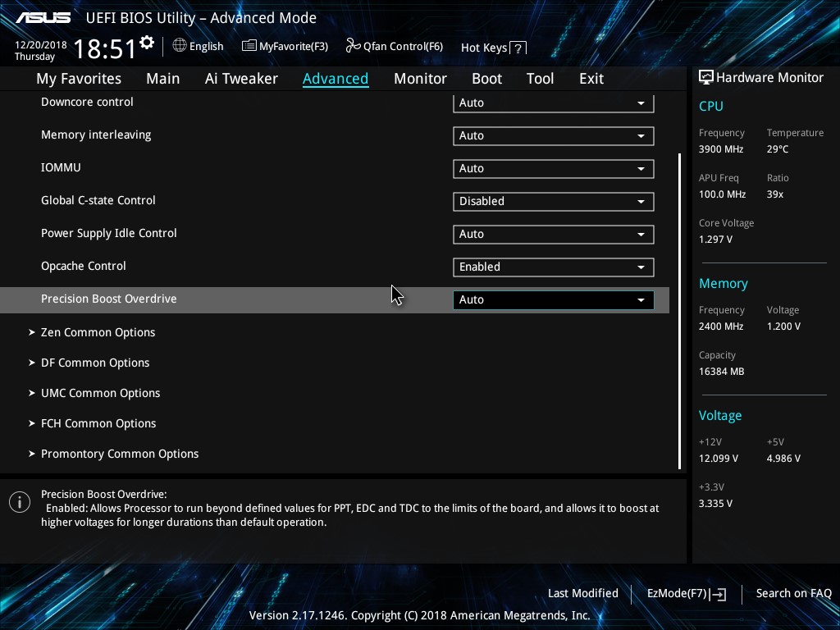Click the Memory Frequency 2400 MHz value
Screen dimensions: 840x630
[x=721, y=326]
